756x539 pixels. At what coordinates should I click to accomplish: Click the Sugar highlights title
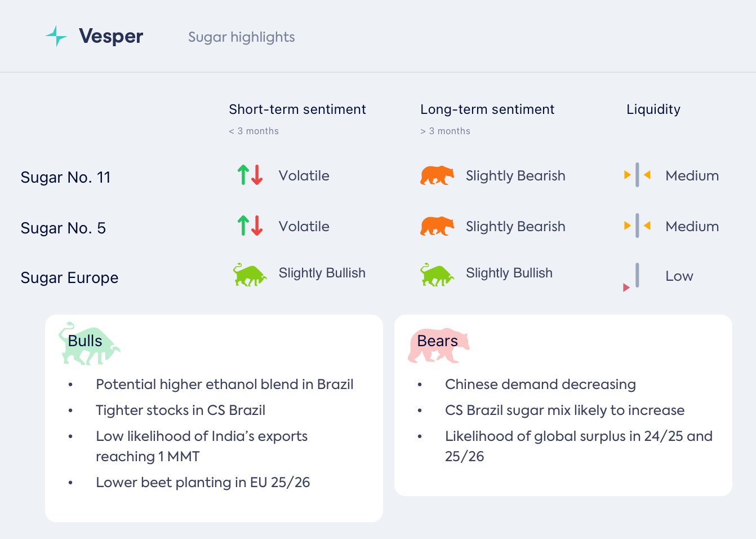tap(241, 37)
